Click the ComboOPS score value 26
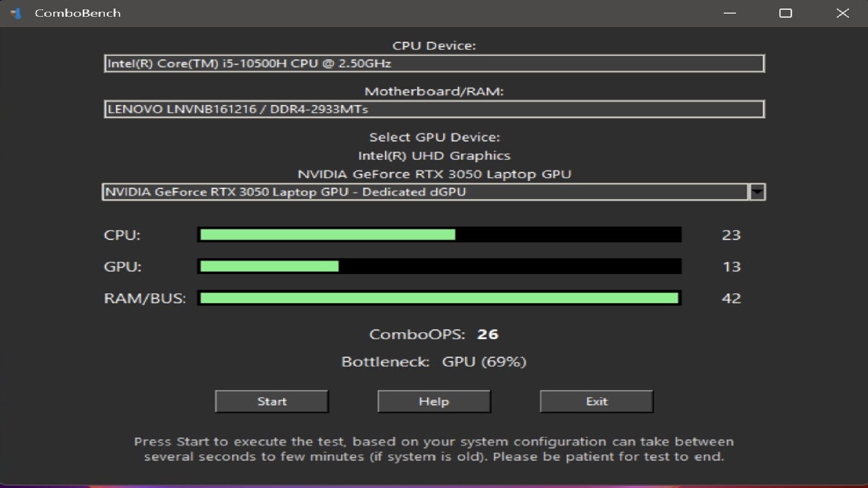 pyautogui.click(x=487, y=334)
